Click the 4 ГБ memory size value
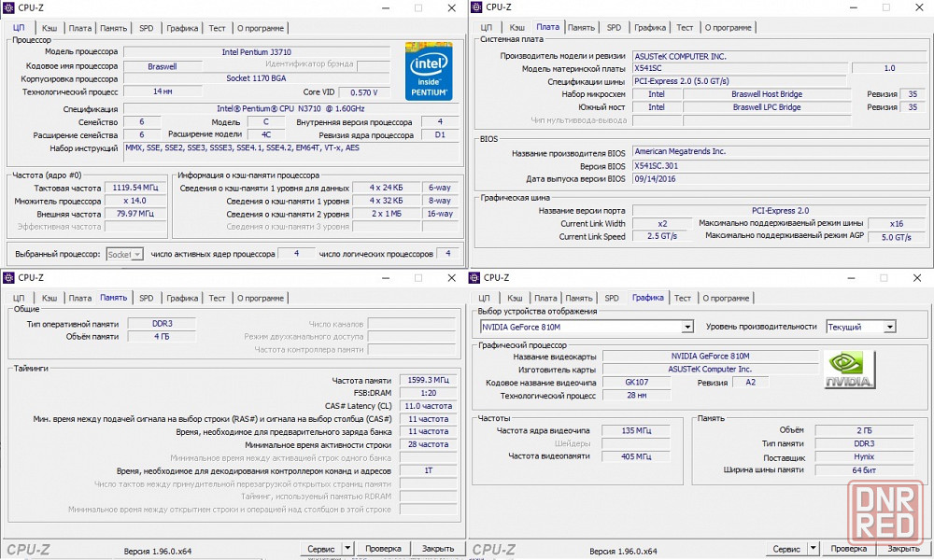 pyautogui.click(x=162, y=337)
